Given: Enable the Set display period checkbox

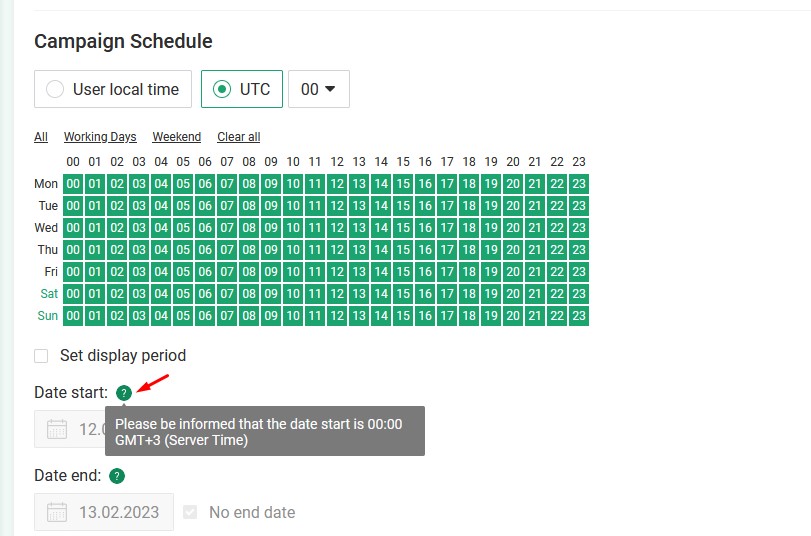Looking at the screenshot, I should [41, 356].
